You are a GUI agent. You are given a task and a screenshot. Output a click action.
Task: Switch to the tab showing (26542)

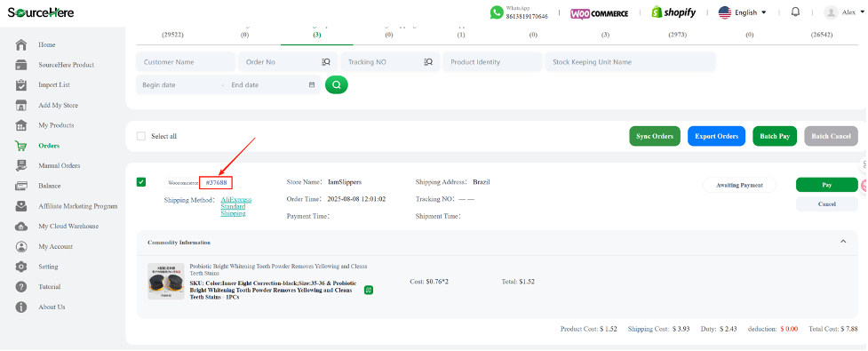[x=822, y=35]
